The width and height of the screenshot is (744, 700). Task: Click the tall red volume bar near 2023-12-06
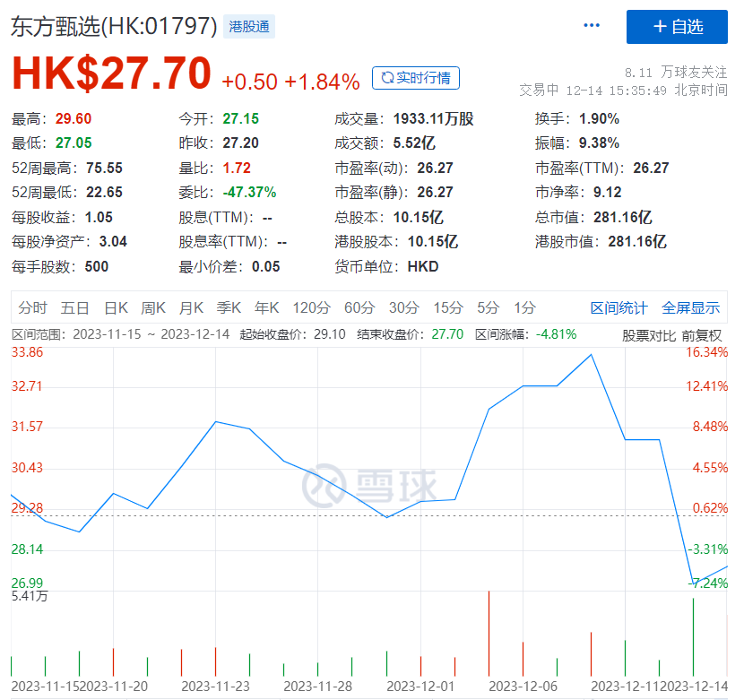(x=489, y=634)
